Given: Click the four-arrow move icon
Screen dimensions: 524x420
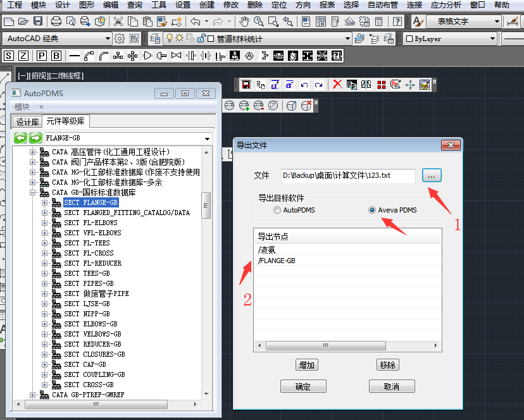Looking at the screenshot, I should (x=409, y=84).
